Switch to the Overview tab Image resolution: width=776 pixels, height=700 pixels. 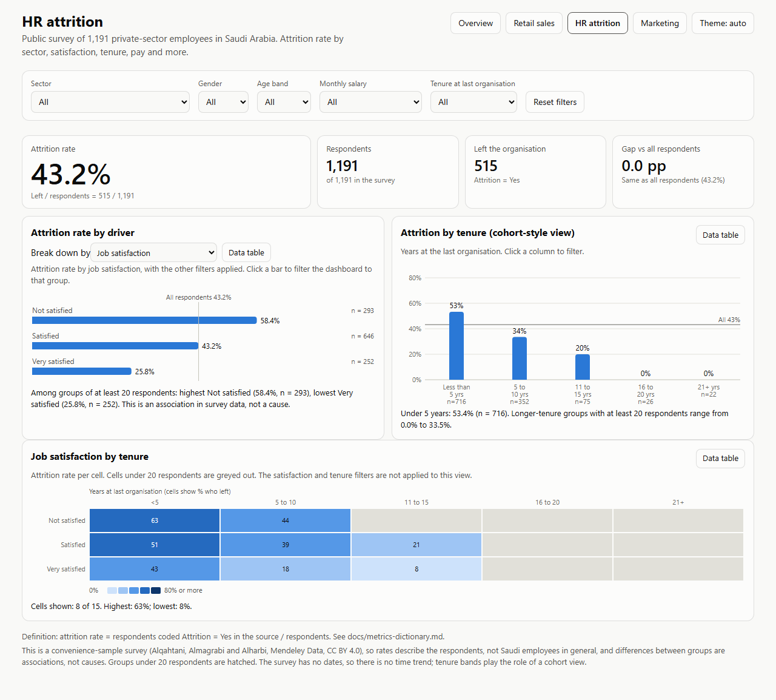click(x=475, y=23)
